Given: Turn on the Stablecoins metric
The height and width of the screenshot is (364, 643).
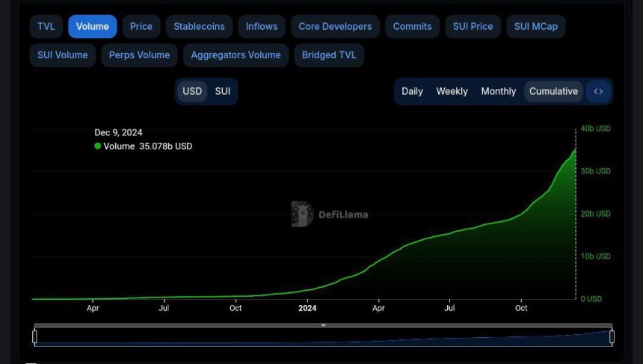Looking at the screenshot, I should 199,26.
